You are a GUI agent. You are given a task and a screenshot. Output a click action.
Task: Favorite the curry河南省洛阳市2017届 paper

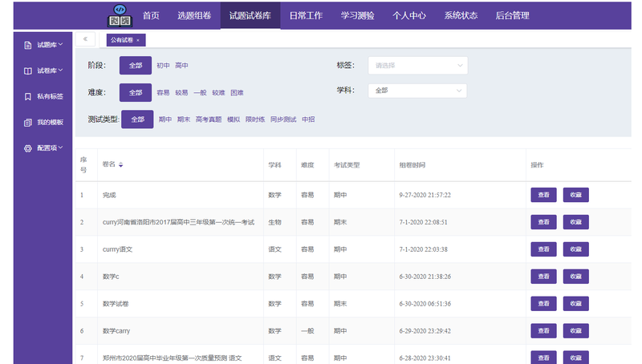tap(576, 222)
